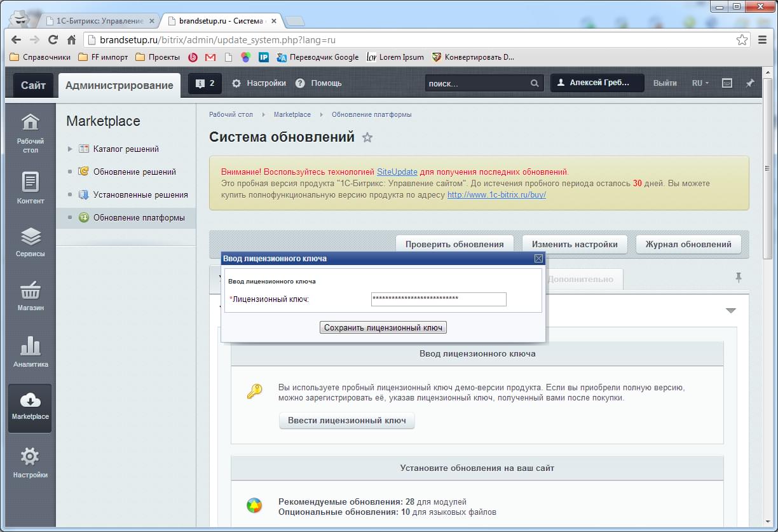Switch to the Сайт tab
The height and width of the screenshot is (532, 778).
(x=33, y=85)
